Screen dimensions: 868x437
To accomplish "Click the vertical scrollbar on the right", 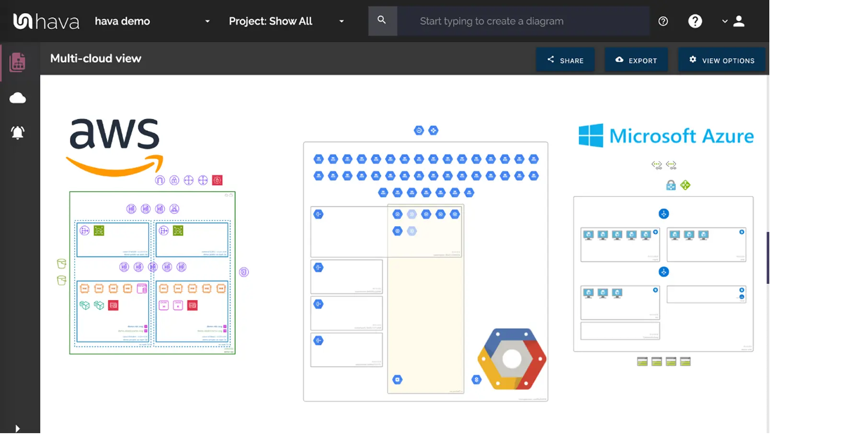I will 768,258.
